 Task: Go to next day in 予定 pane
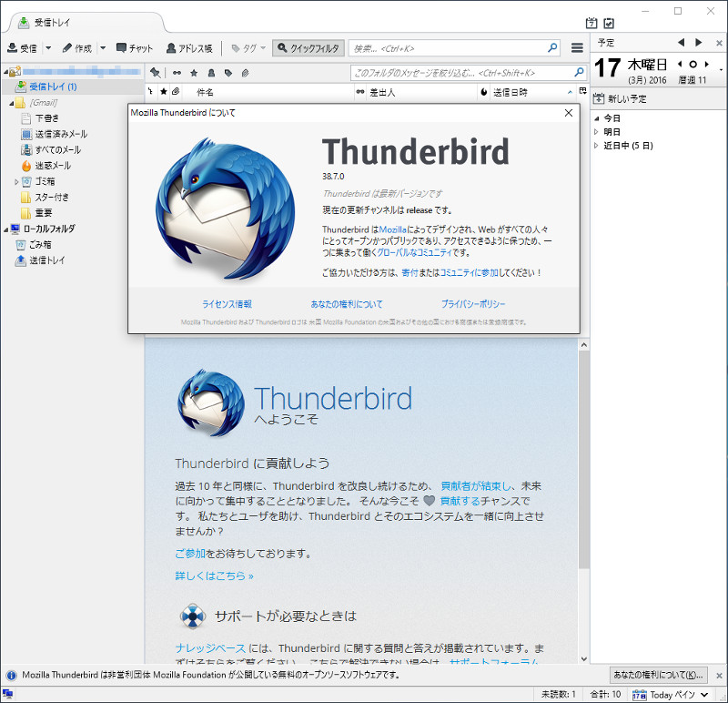click(699, 42)
